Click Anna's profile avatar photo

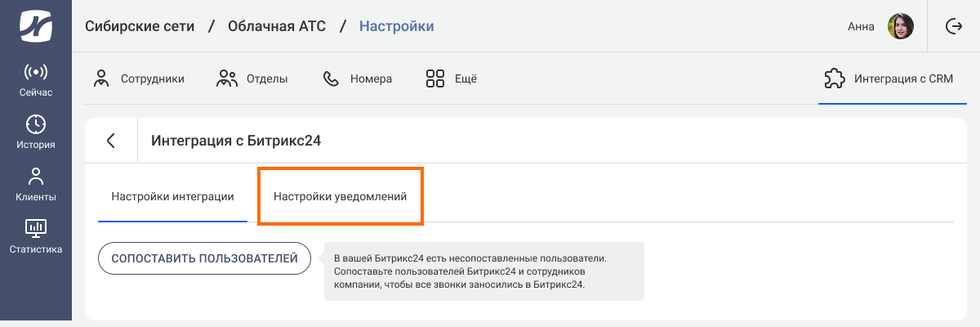900,26
